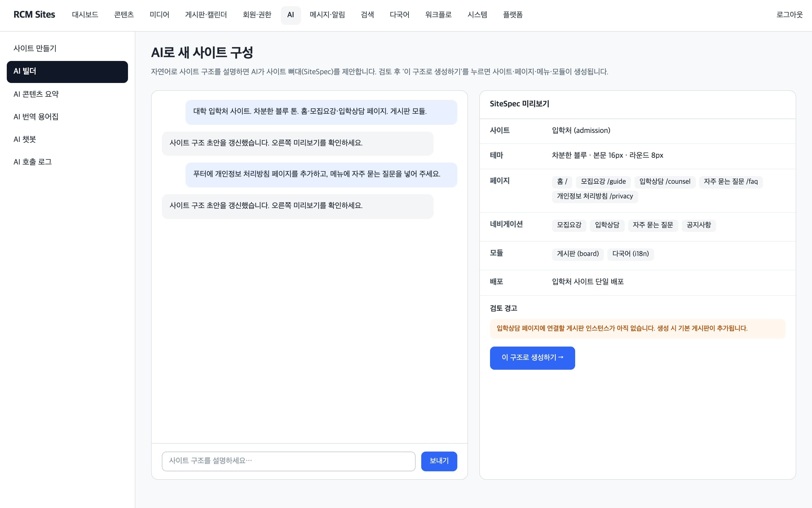Click the 모집요강 chip in 네비게이션 row
Screen dimensions: 812x508
point(569,225)
